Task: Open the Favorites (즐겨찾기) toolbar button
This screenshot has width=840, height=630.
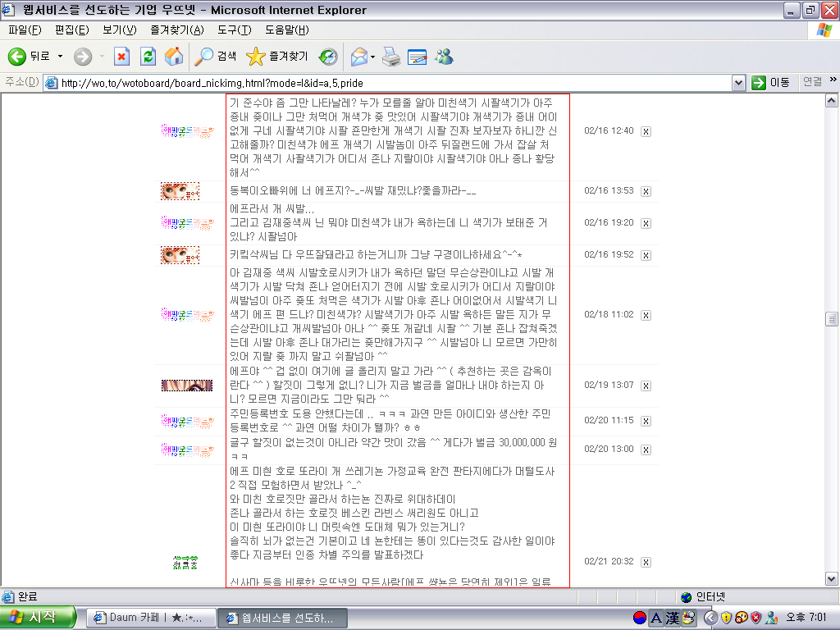Action: [277, 57]
